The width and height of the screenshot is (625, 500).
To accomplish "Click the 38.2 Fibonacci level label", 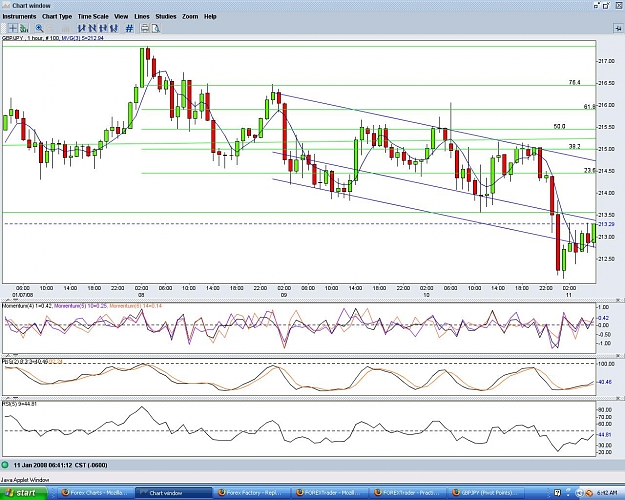I will (x=574, y=146).
